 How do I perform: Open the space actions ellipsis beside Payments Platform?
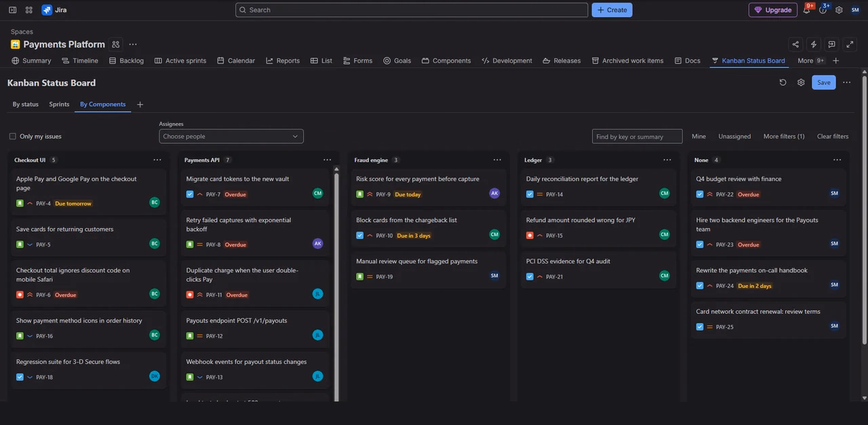pos(133,44)
